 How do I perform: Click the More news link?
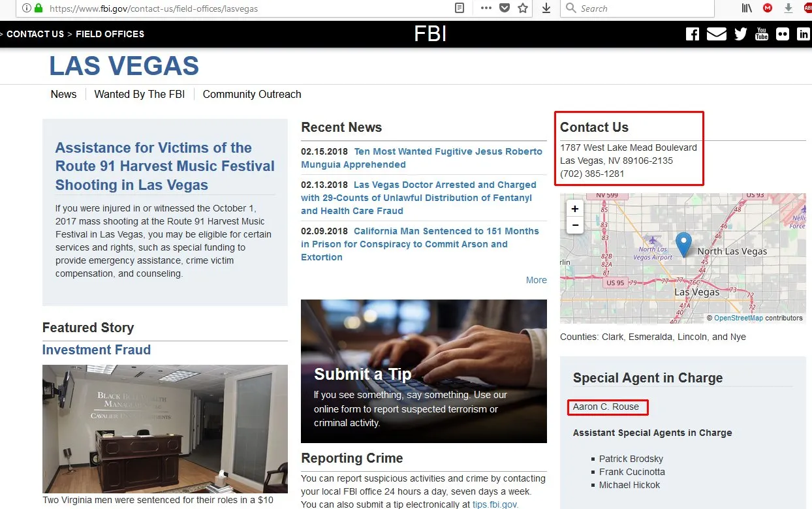(536, 280)
